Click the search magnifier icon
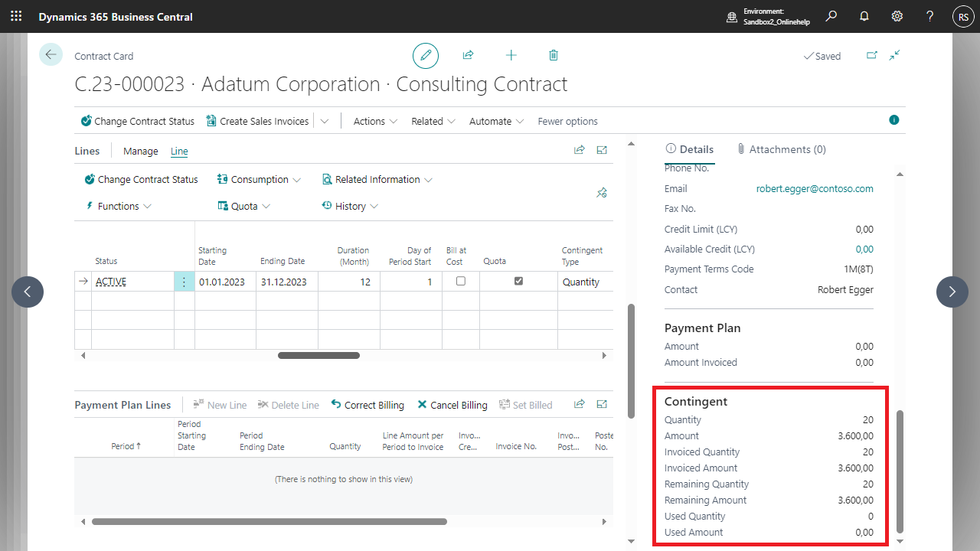Screen dimensions: 980x551 click(x=831, y=16)
